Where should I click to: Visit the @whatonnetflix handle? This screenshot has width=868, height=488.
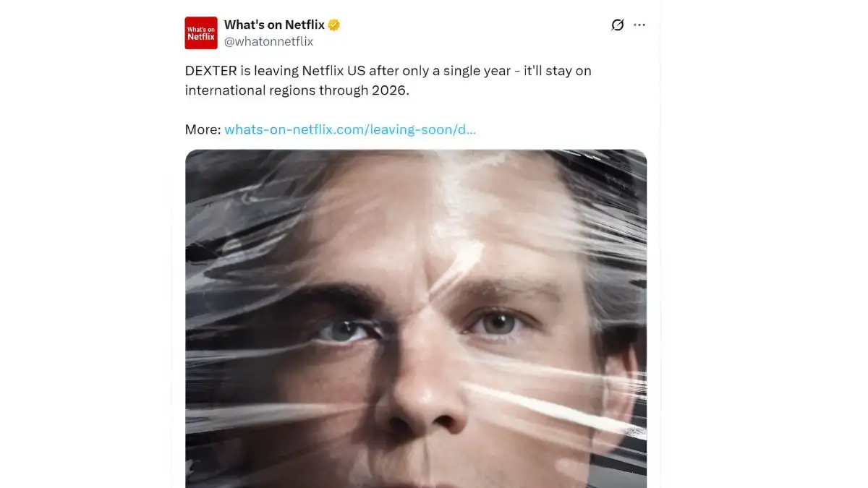point(269,42)
